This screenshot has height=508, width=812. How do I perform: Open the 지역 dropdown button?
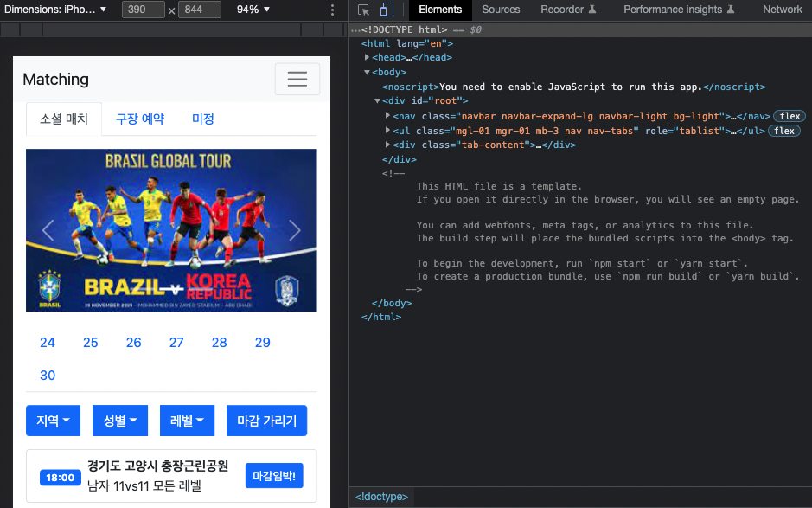pos(54,421)
